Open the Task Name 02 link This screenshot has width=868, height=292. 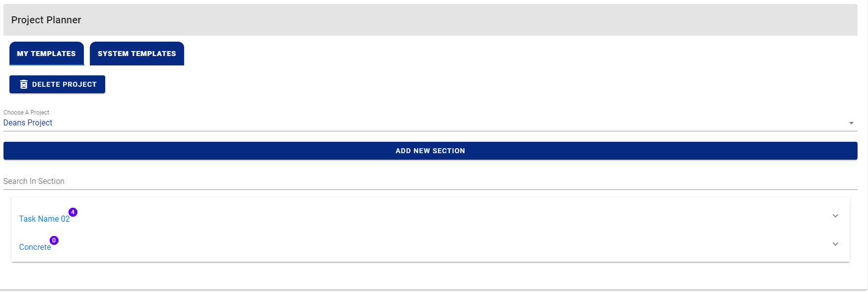44,219
